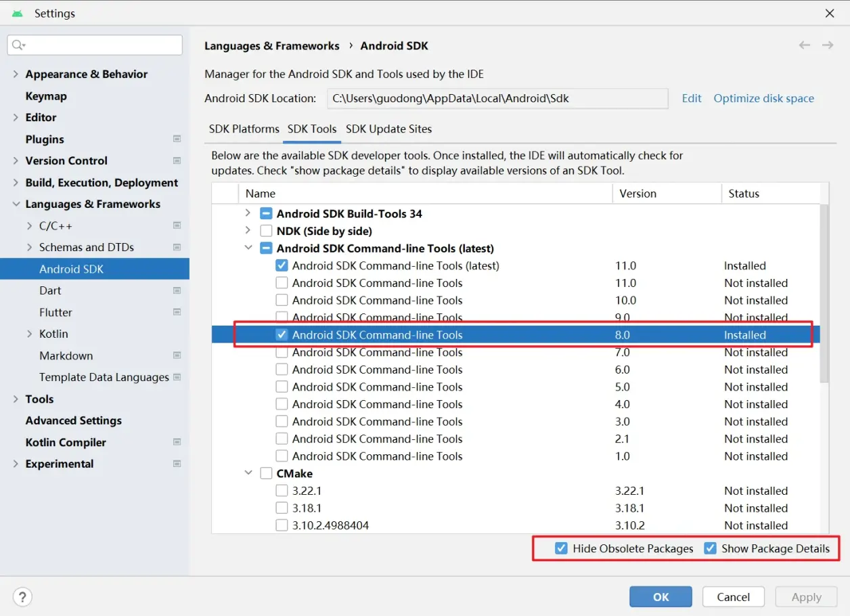Viewport: 850px width, 616px height.
Task: Click the Status column header
Action: pos(771,194)
